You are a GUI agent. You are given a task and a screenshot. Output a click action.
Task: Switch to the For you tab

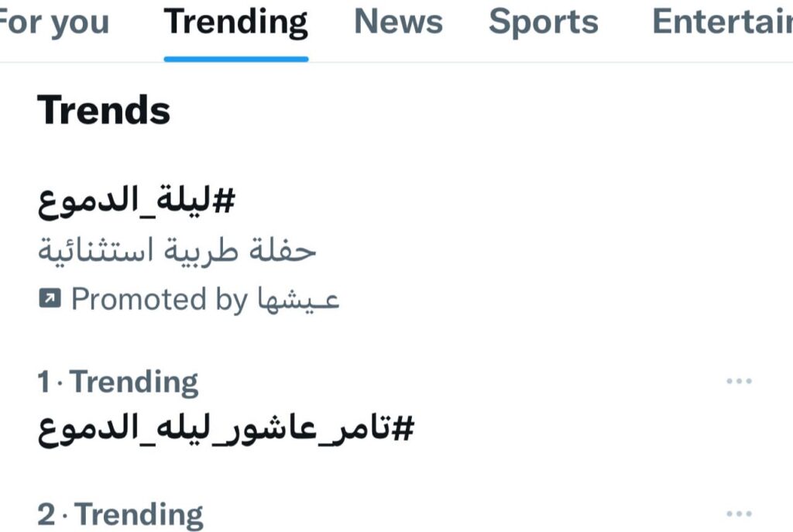point(53,23)
